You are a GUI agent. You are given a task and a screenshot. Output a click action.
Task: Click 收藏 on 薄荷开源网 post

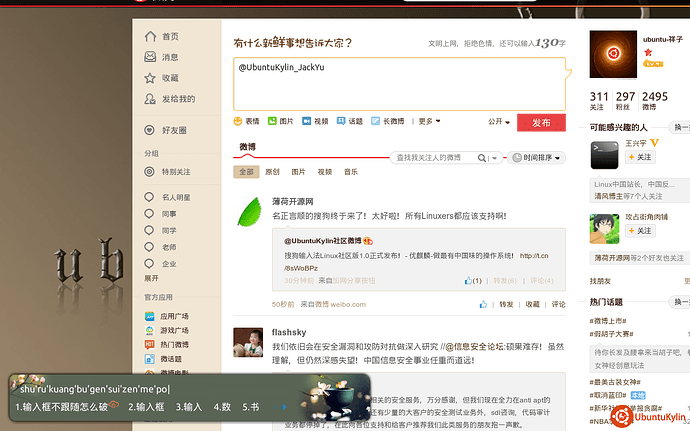532,304
